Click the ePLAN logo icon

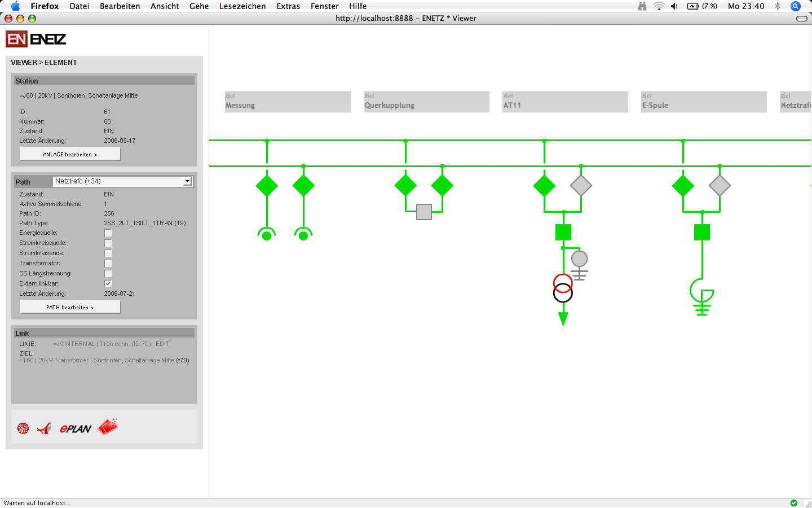click(75, 428)
